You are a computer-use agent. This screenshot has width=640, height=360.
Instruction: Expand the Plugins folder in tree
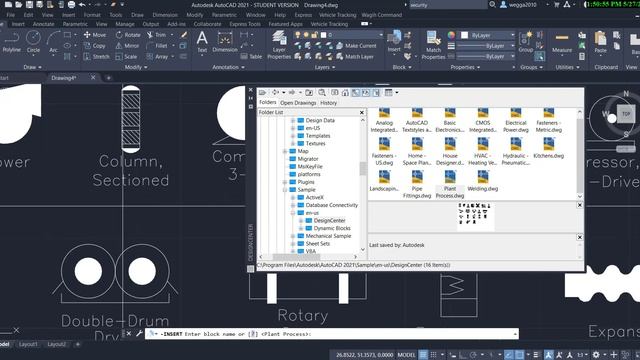285,182
